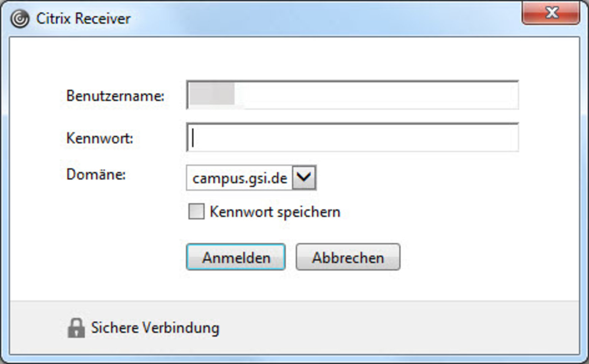Click the 'Sichere Verbindung' status text
This screenshot has height=364, width=589.
155,328
